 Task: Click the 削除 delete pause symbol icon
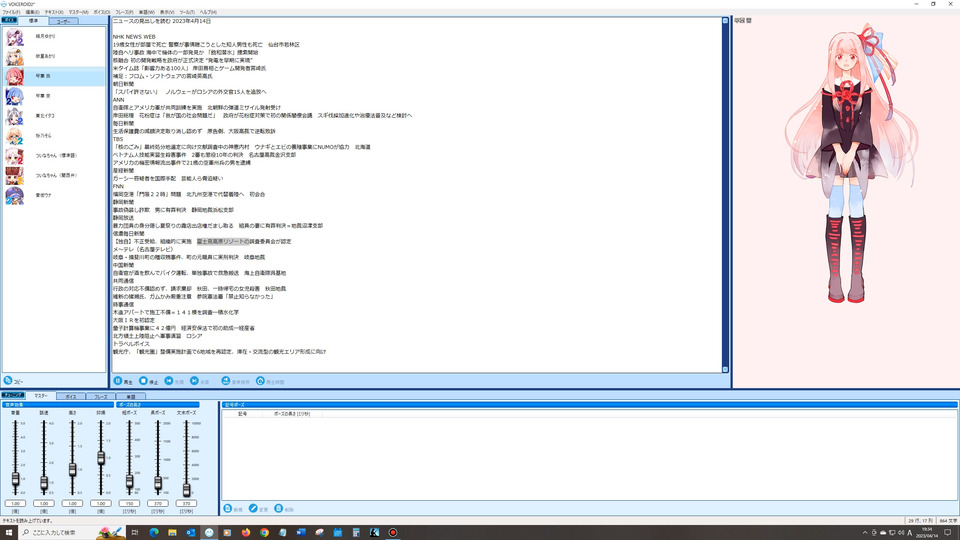click(x=279, y=508)
